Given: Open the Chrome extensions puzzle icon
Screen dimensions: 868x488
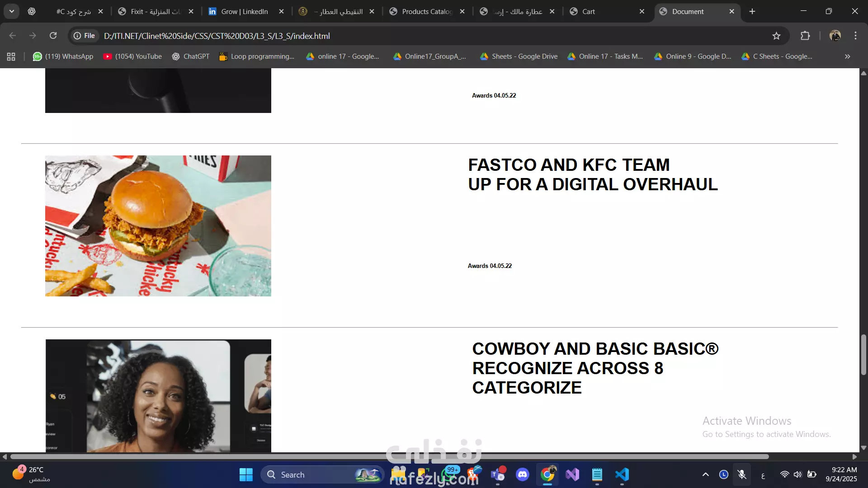Looking at the screenshot, I should pyautogui.click(x=805, y=36).
